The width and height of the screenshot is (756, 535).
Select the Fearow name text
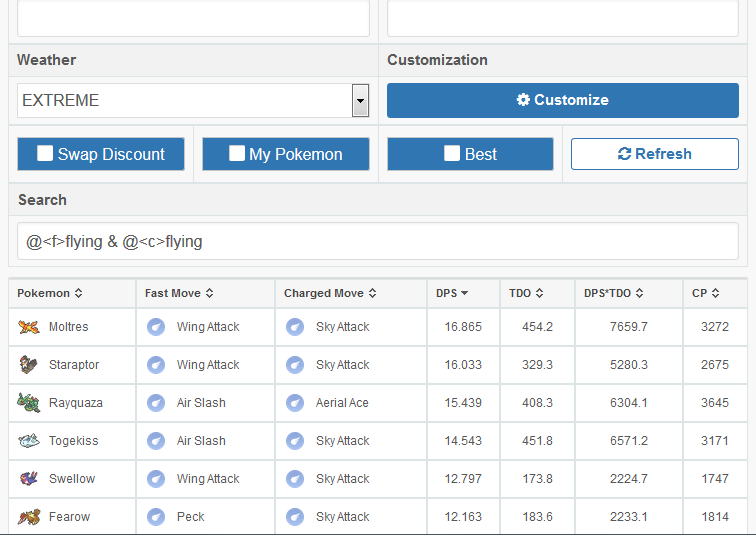point(69,517)
